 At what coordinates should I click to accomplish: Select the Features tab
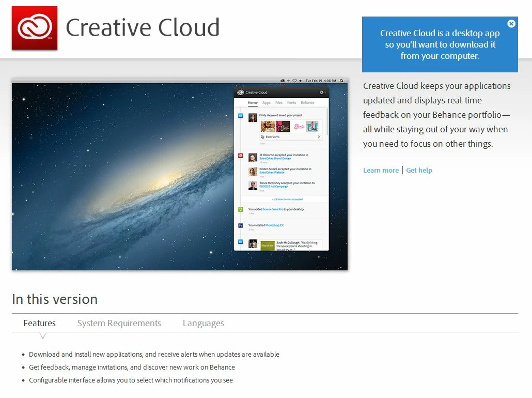(39, 323)
